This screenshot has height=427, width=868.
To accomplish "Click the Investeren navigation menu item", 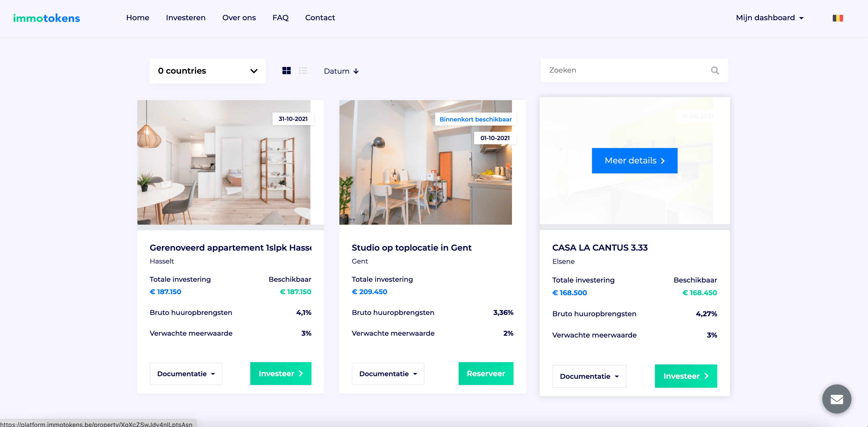I will [x=186, y=17].
